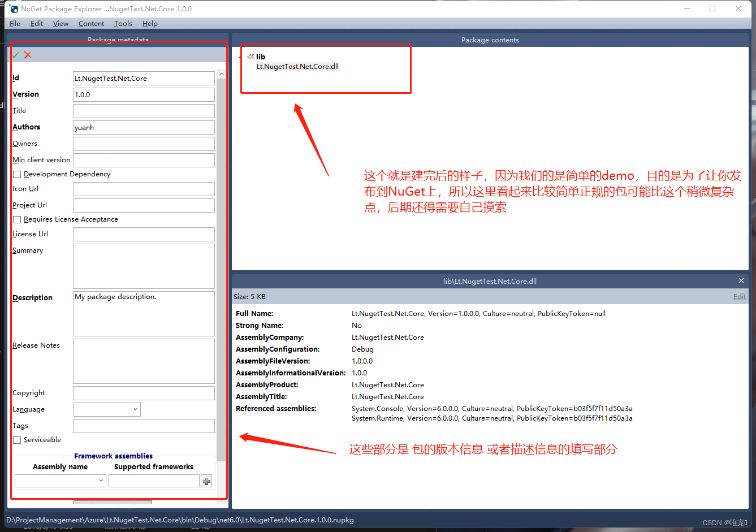Add framework assembly with the plus icon
This screenshot has width=756, height=532.
tap(207, 481)
